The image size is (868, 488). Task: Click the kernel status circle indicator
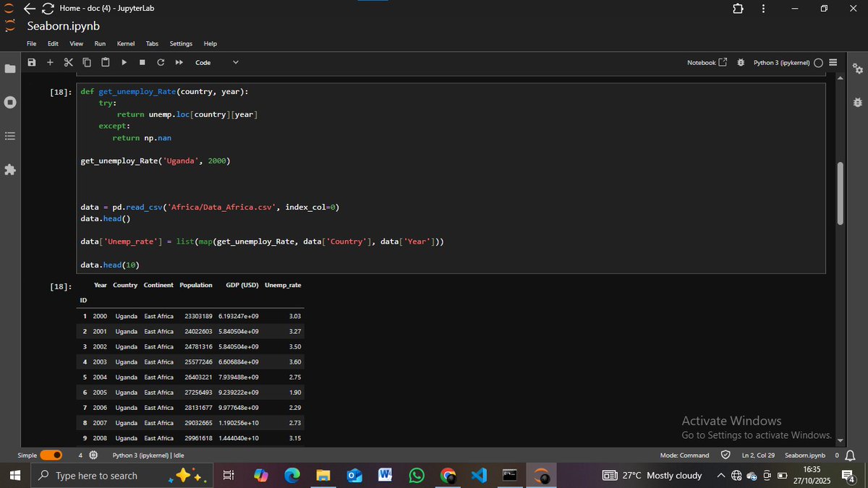pos(819,62)
